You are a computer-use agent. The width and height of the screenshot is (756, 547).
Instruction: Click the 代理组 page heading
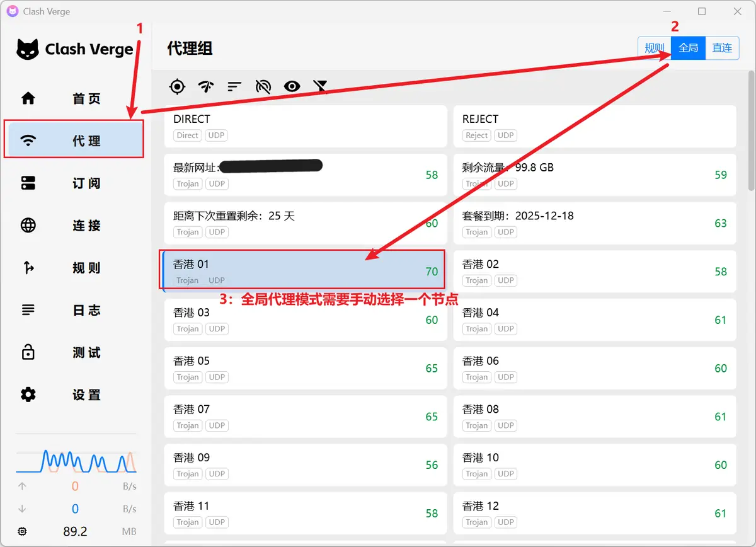click(190, 49)
